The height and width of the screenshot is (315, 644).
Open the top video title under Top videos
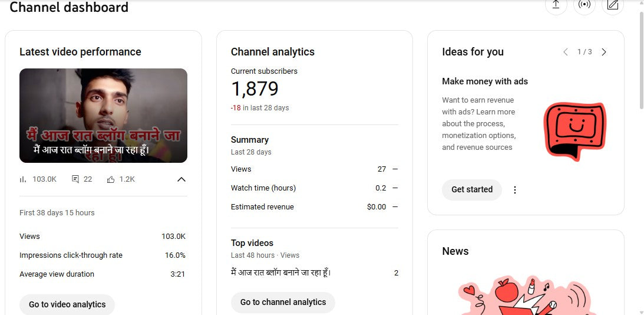coord(280,273)
